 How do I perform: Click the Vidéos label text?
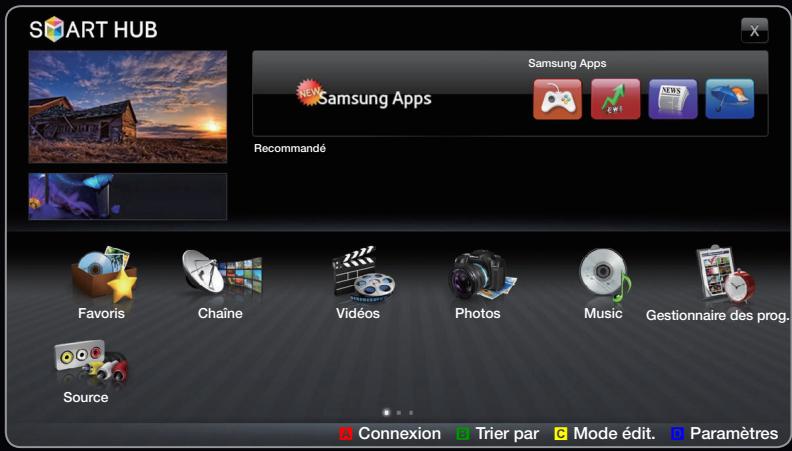pyautogui.click(x=358, y=314)
